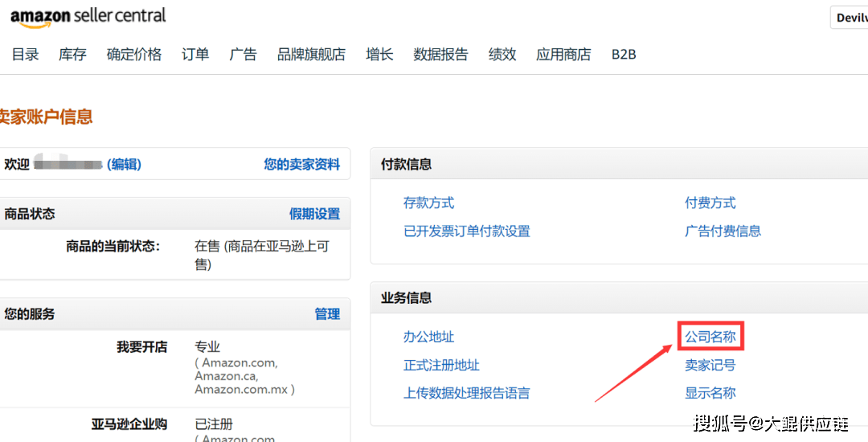Open the 订单 menu
This screenshot has width=868, height=442.
195,54
